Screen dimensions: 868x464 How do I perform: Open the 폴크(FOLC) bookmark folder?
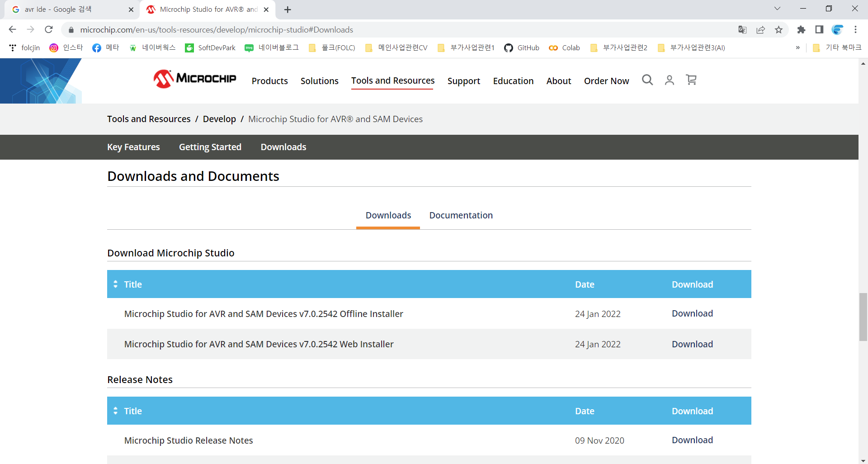(x=332, y=47)
